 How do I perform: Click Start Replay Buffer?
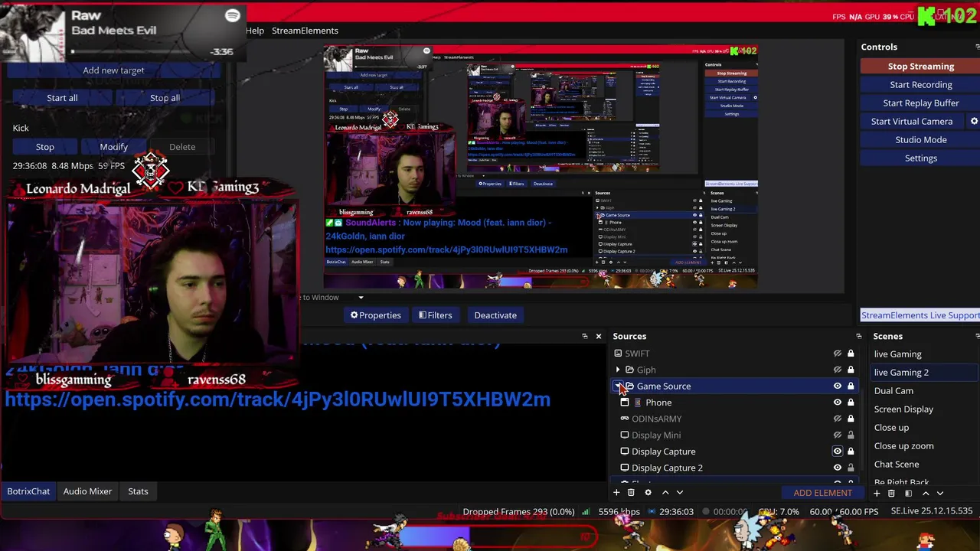click(921, 103)
